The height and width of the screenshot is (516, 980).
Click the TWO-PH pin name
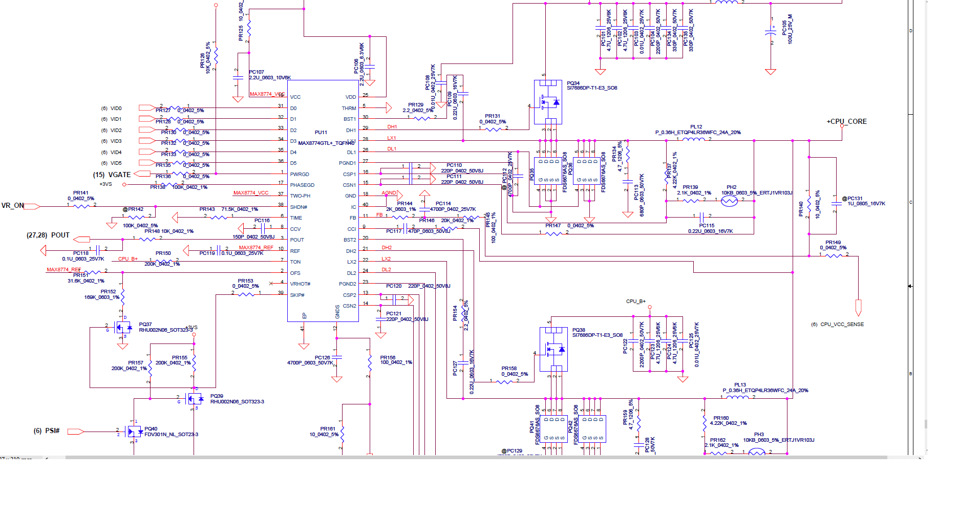point(300,196)
